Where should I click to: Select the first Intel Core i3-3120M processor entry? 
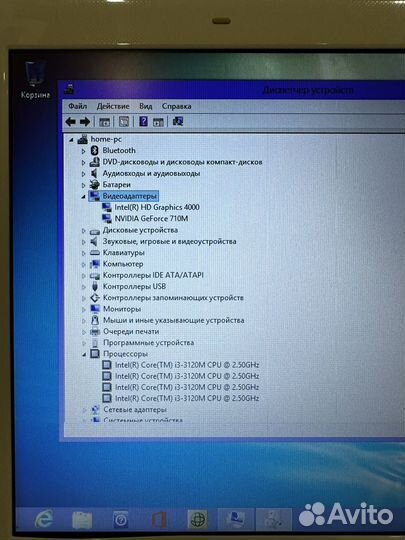tap(187, 365)
